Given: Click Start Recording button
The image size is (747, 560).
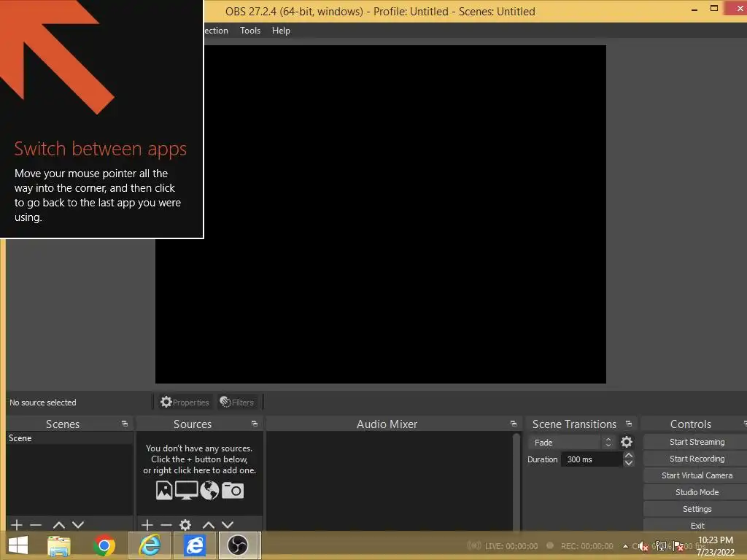Looking at the screenshot, I should coord(697,459).
